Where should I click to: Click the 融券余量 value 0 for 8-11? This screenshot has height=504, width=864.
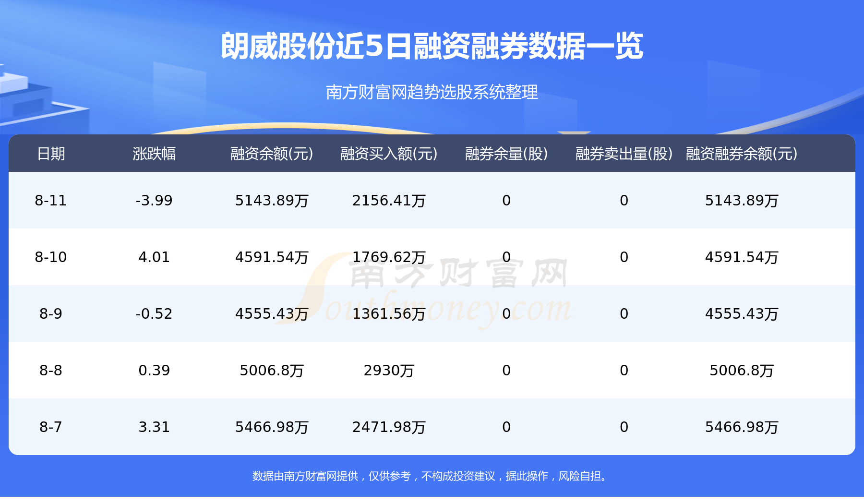pos(506,200)
